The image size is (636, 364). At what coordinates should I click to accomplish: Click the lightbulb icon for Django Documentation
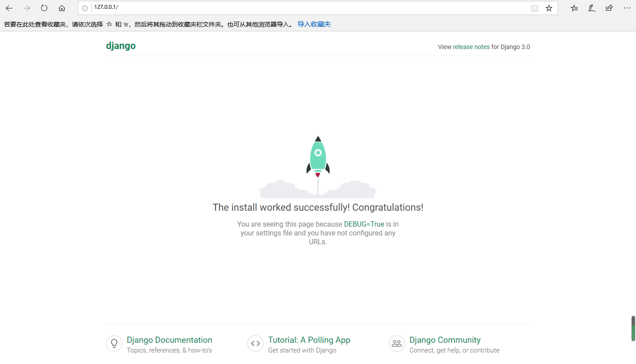pyautogui.click(x=114, y=343)
